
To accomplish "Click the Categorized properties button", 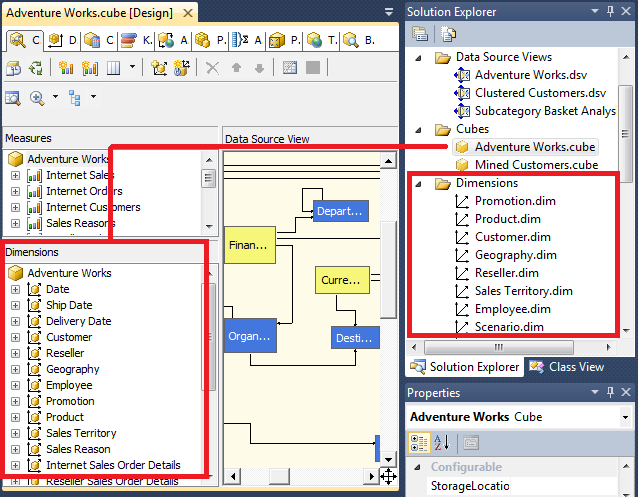I will point(419,443).
